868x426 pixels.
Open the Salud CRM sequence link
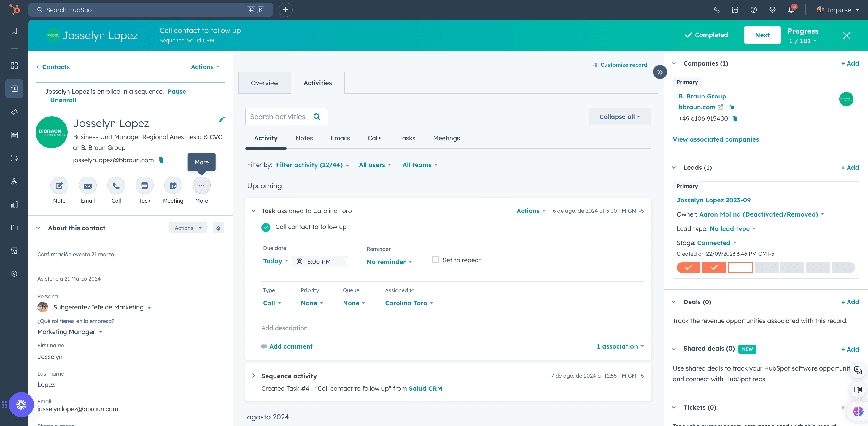425,388
